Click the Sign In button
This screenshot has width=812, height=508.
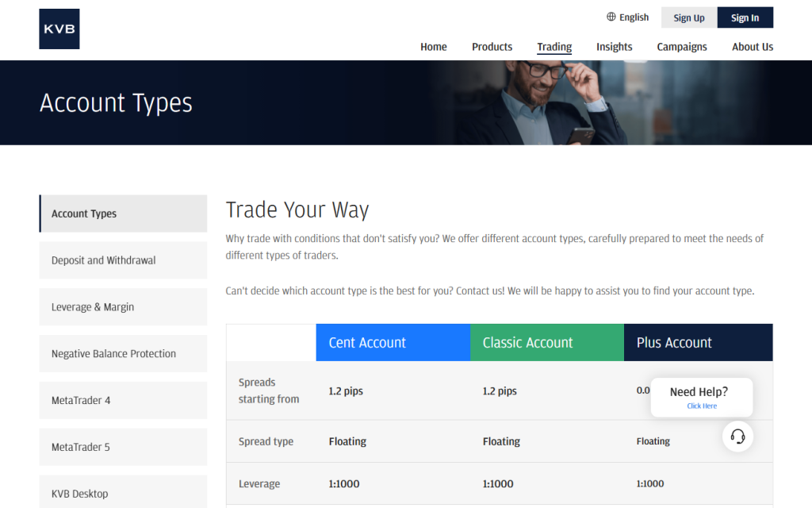[x=745, y=17]
